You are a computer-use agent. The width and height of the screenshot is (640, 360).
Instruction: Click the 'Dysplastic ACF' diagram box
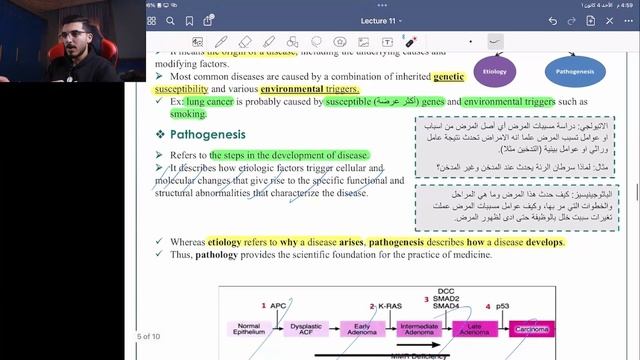(306, 329)
